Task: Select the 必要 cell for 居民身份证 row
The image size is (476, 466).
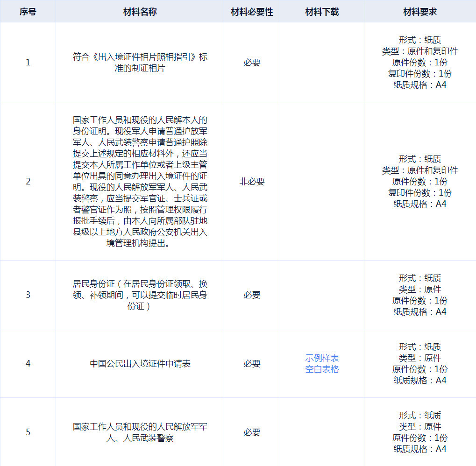Action: click(x=252, y=295)
